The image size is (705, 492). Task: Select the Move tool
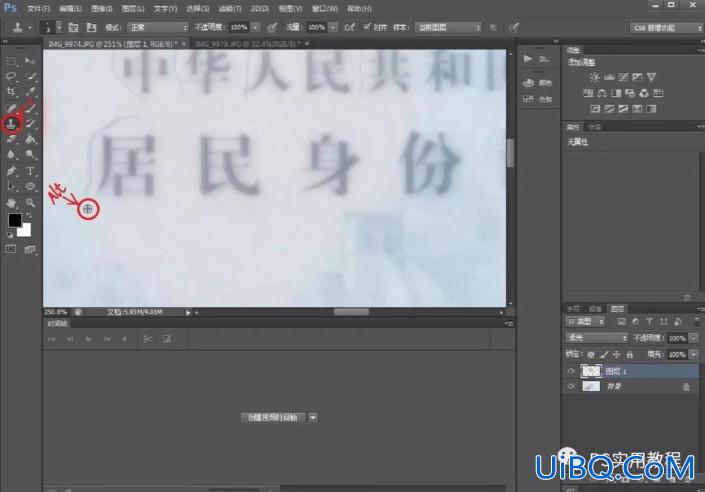30,61
